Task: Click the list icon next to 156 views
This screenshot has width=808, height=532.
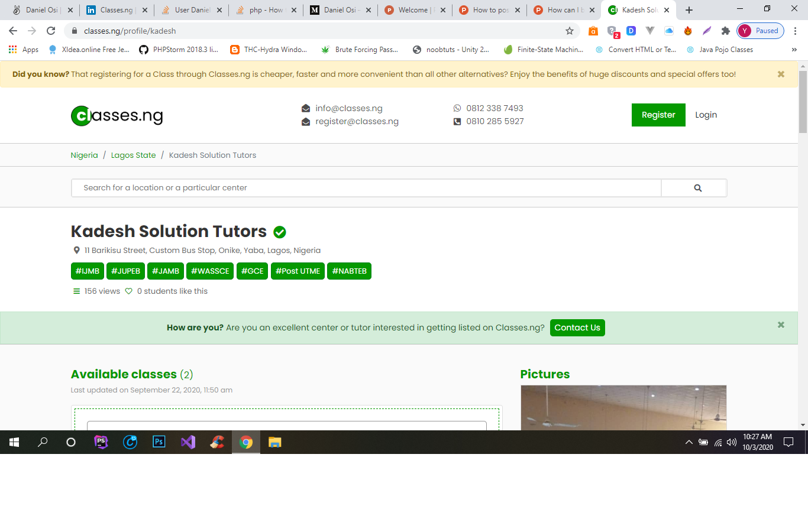Action: (x=76, y=291)
